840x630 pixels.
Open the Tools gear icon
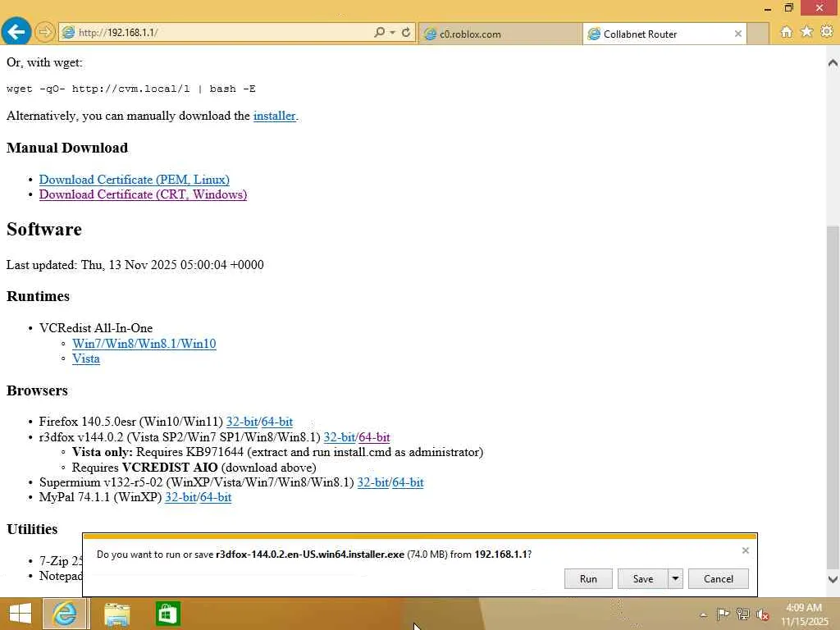827,32
